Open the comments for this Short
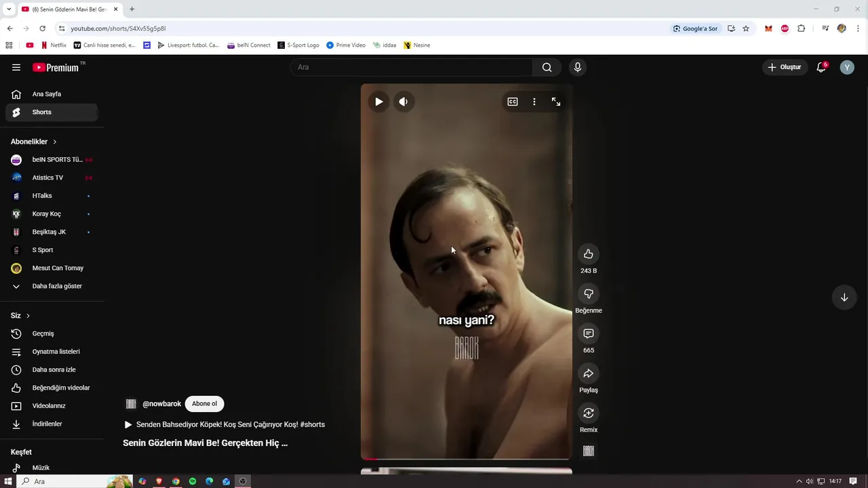The height and width of the screenshot is (488, 868). pyautogui.click(x=589, y=333)
